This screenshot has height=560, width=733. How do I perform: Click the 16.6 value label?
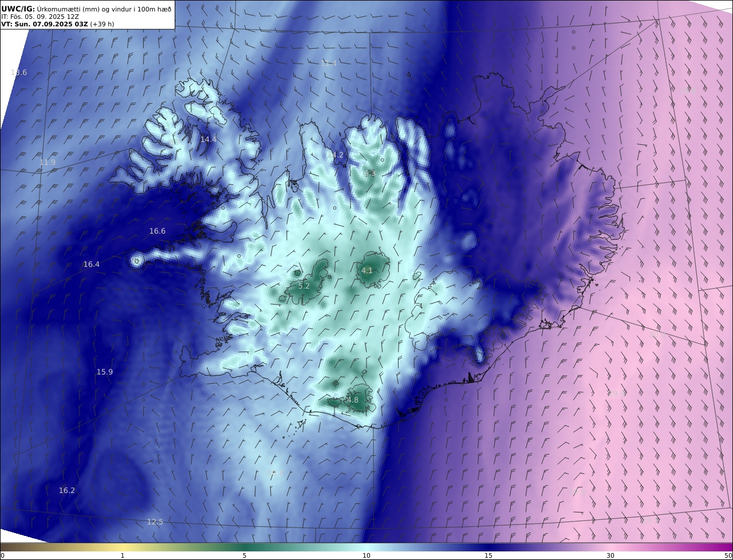157,231
